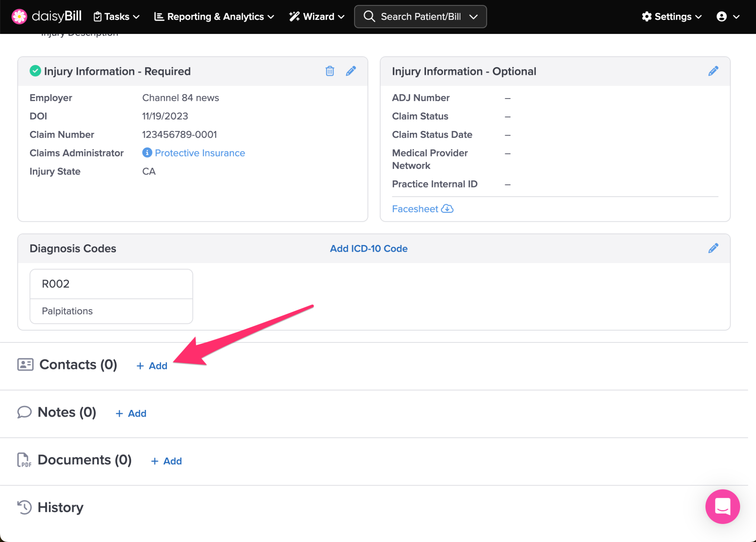Select the R002 Palpitations diagnosis card
The image size is (756, 542).
[x=111, y=296]
